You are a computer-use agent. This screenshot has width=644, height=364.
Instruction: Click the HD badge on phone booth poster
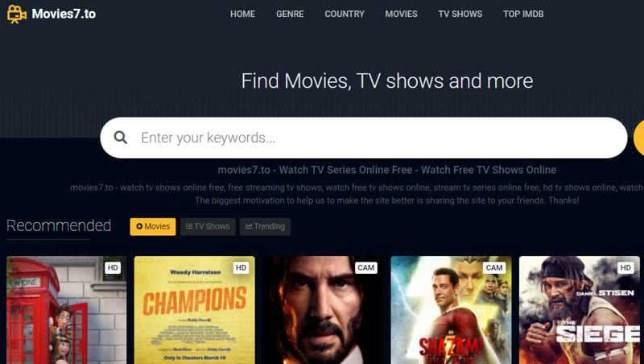pyautogui.click(x=113, y=268)
